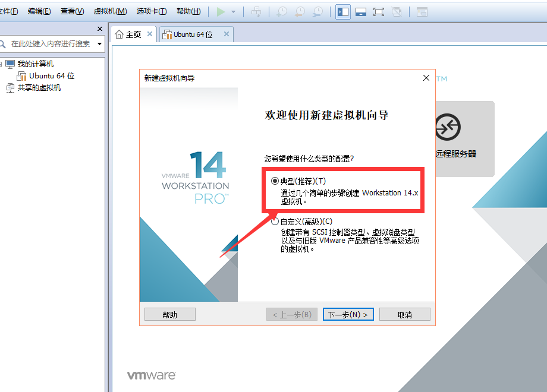The width and height of the screenshot is (547, 392).
Task: Send Ctrl+Alt+Del to the guest via toolbar icon
Action: pos(257,12)
